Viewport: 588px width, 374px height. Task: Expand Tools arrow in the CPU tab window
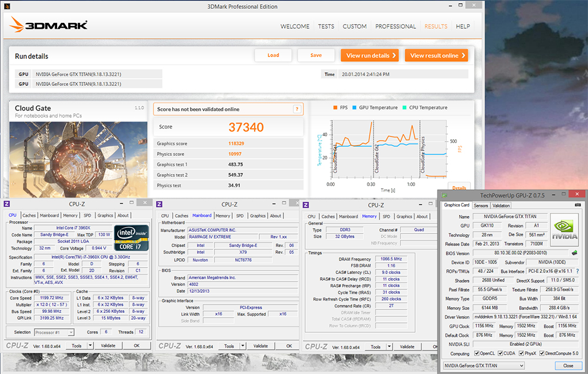tap(91, 346)
